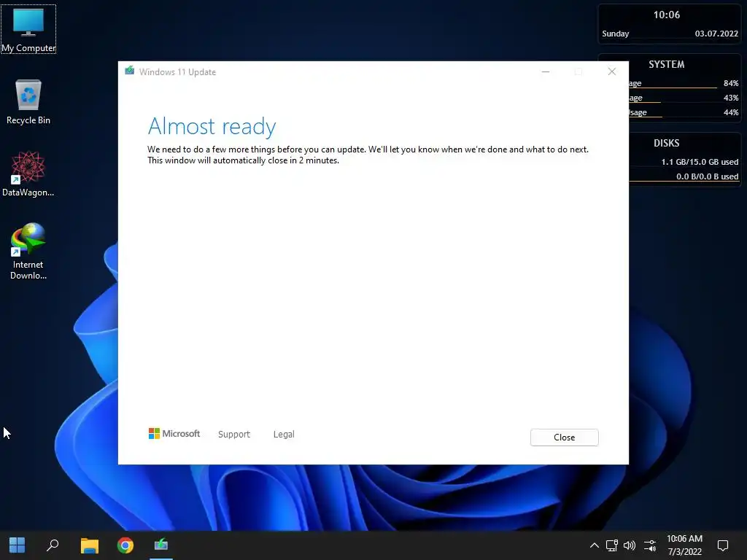The image size is (747, 560).
Task: Open the taskbar Search
Action: [x=53, y=545]
